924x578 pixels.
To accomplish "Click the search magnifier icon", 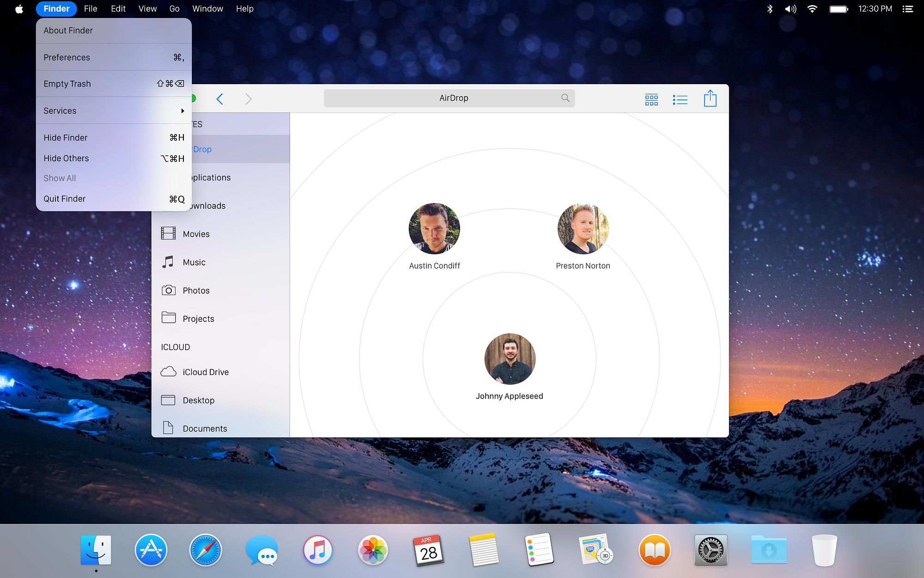I will tap(565, 98).
